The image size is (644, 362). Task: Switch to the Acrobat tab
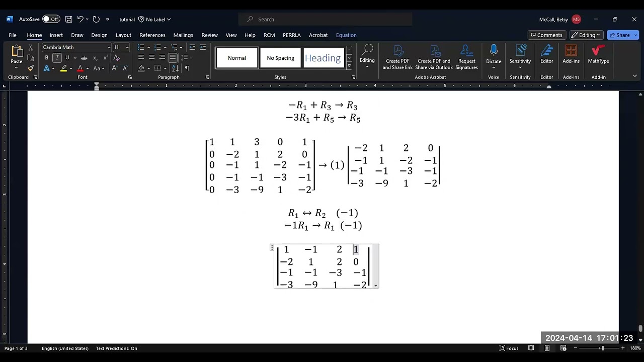point(318,35)
